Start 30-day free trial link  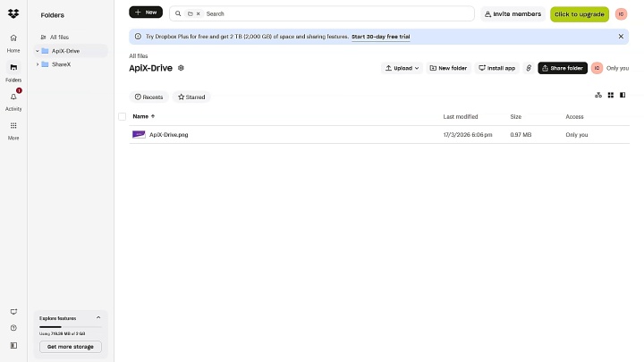tap(381, 37)
